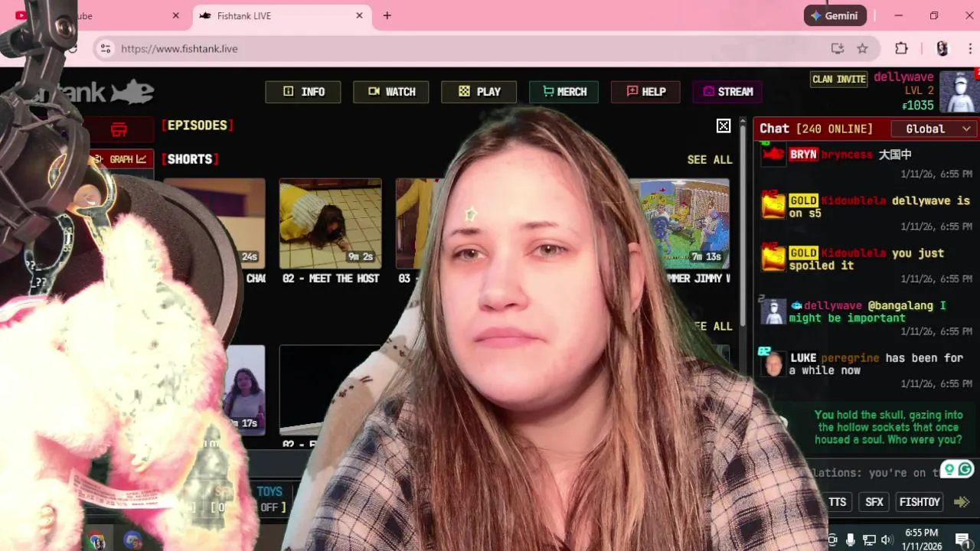Click the skull prompt message in chat
Image resolution: width=980 pixels, height=551 pixels.
[888, 428]
